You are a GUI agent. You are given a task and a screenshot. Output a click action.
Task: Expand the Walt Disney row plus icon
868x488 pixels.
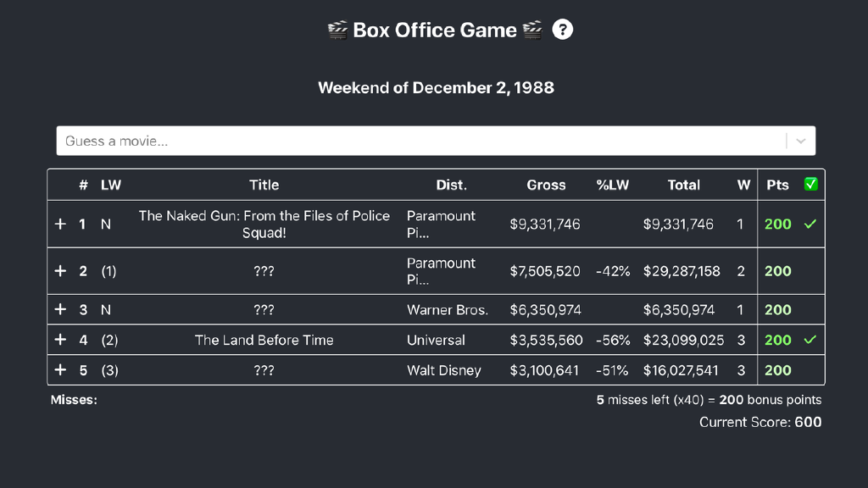[60, 370]
